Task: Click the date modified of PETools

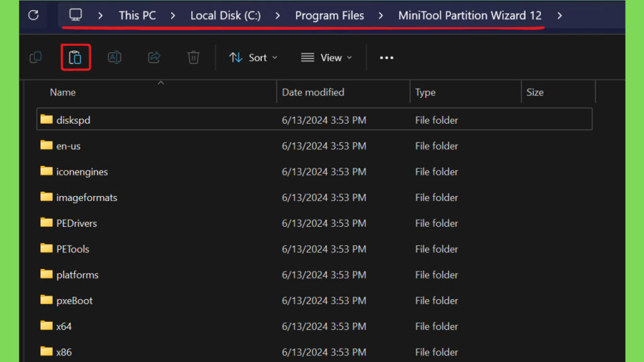Action: tap(324, 249)
